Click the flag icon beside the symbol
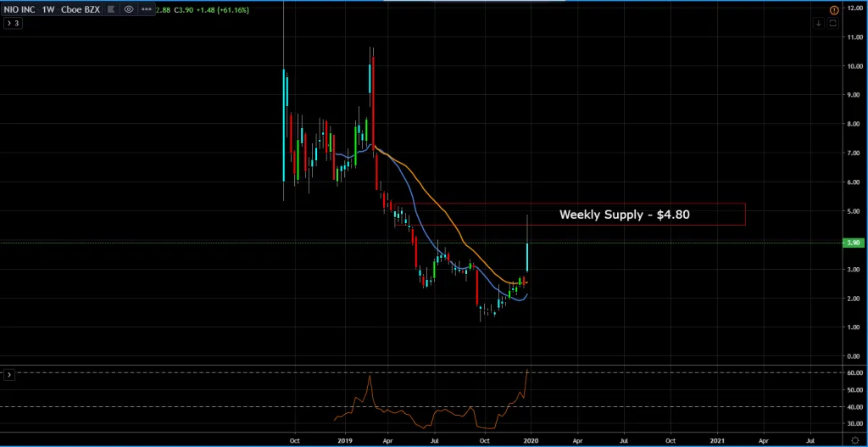The image size is (868, 447). pos(111,9)
